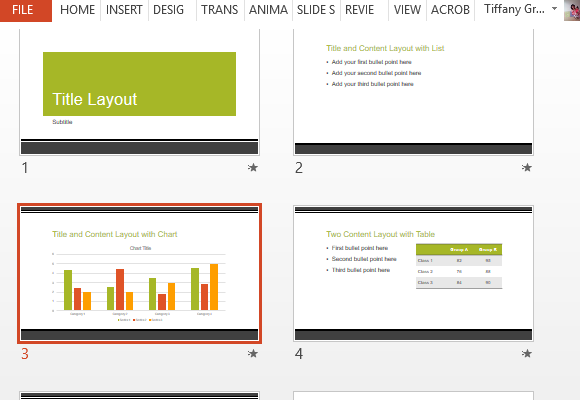Screen dimensions: 580x400
Task: Select the Content Layout with List slide
Action: (414, 92)
